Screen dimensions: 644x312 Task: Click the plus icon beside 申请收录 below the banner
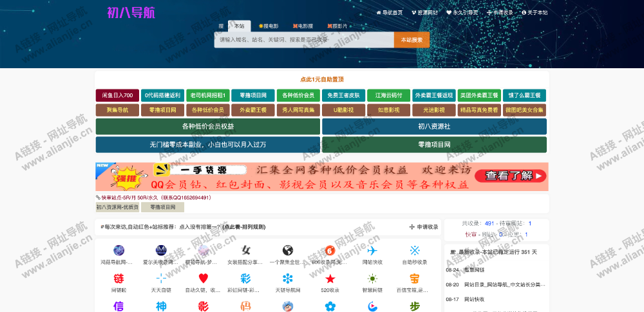pyautogui.click(x=412, y=227)
